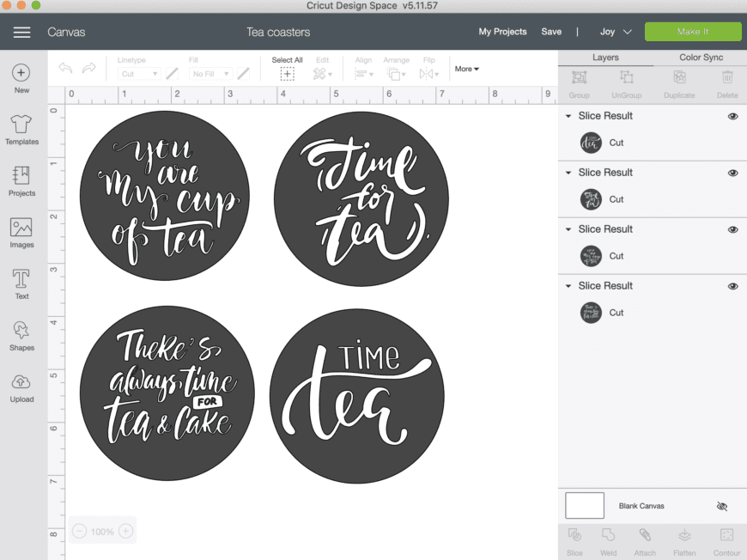The image size is (747, 560).
Task: Open the Shapes panel
Action: click(21, 336)
